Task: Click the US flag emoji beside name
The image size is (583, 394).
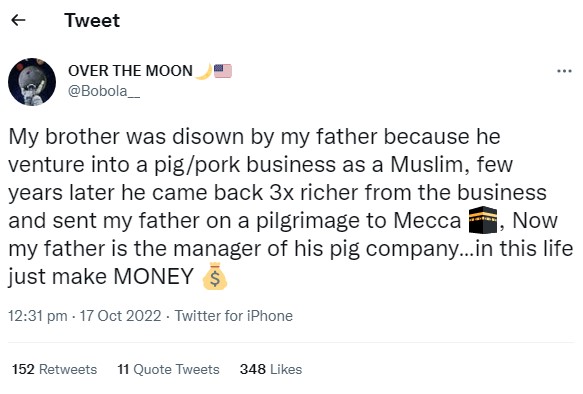Action: pyautogui.click(x=223, y=71)
